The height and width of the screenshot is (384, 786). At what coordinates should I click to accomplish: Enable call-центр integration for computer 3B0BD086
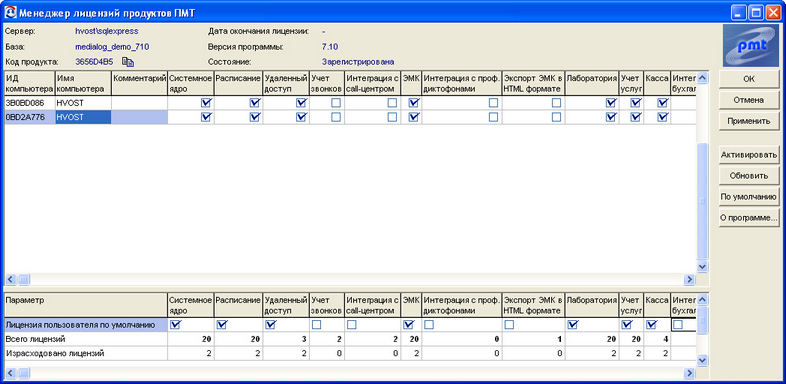392,103
